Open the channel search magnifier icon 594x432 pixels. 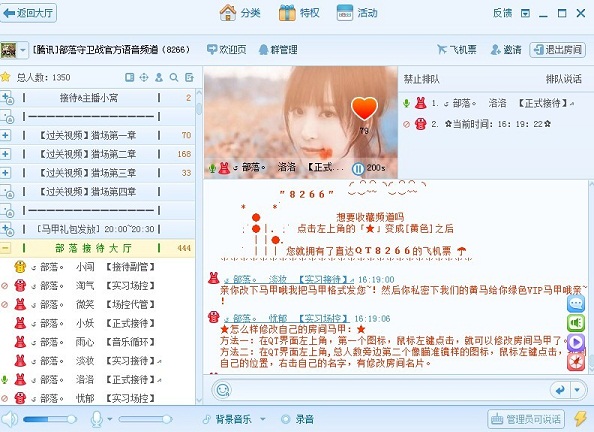coord(174,78)
